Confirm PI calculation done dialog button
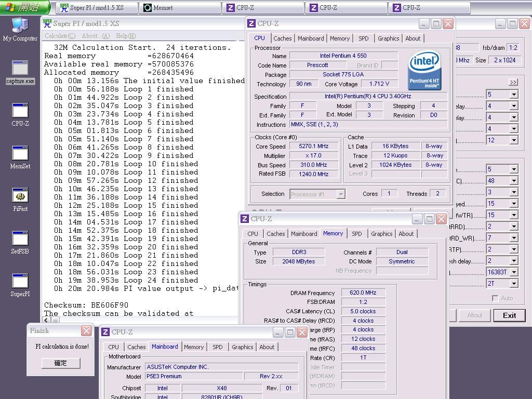 click(x=61, y=363)
